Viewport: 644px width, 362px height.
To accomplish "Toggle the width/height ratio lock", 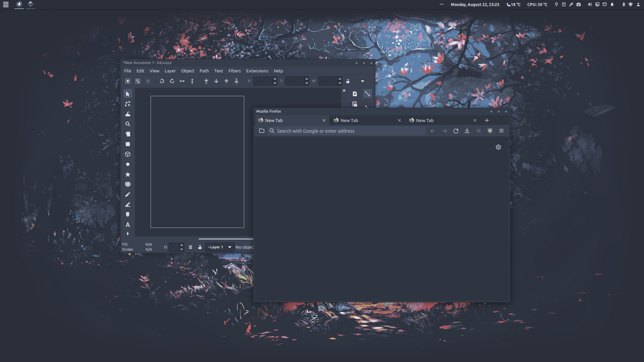I will click(348, 81).
